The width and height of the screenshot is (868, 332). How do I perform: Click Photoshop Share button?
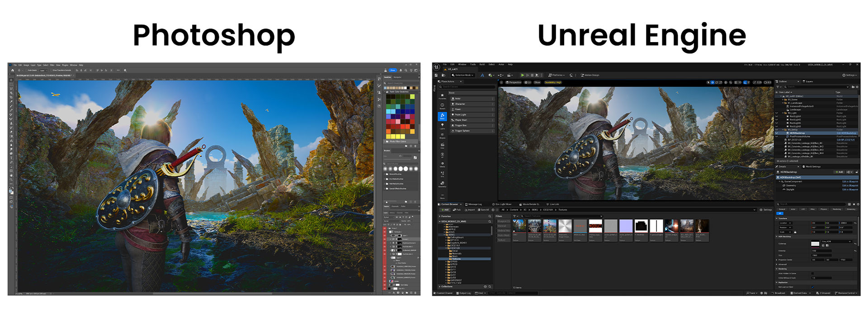393,70
